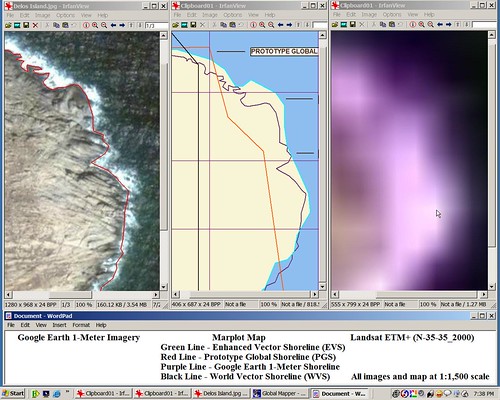The image size is (500, 400).
Task: Click the Windows Start button
Action: pos(13,394)
